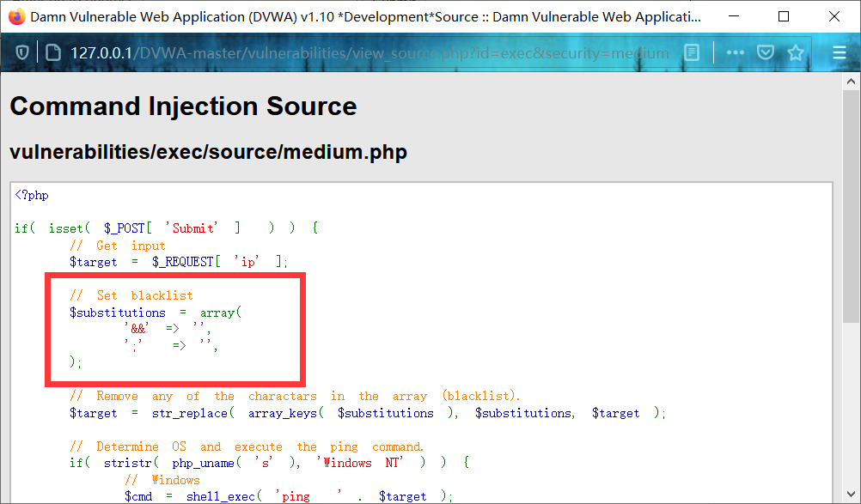
Task: Open page actions three-dot menu
Action: pyautogui.click(x=735, y=52)
